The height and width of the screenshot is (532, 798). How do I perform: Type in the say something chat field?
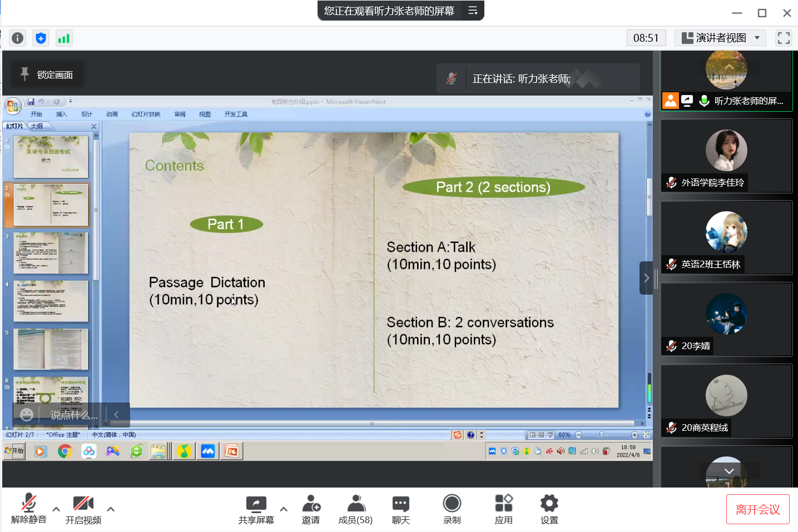pyautogui.click(x=73, y=415)
